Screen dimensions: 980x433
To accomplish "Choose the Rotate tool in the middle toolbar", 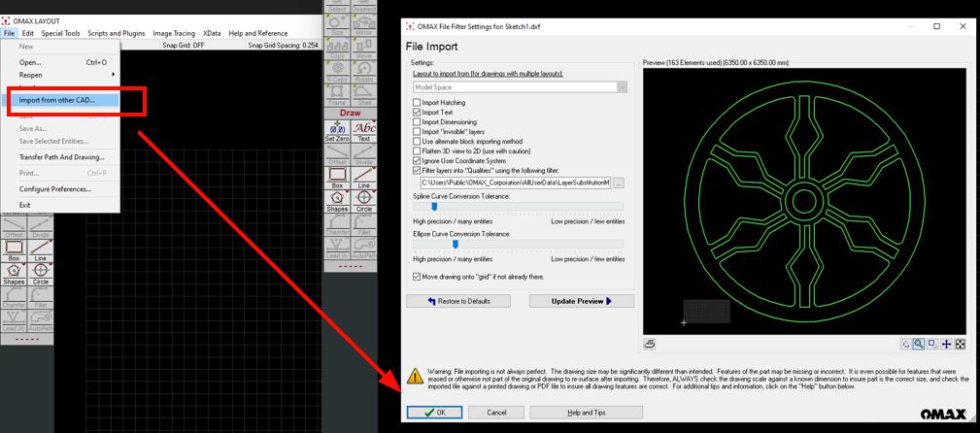I will [364, 72].
